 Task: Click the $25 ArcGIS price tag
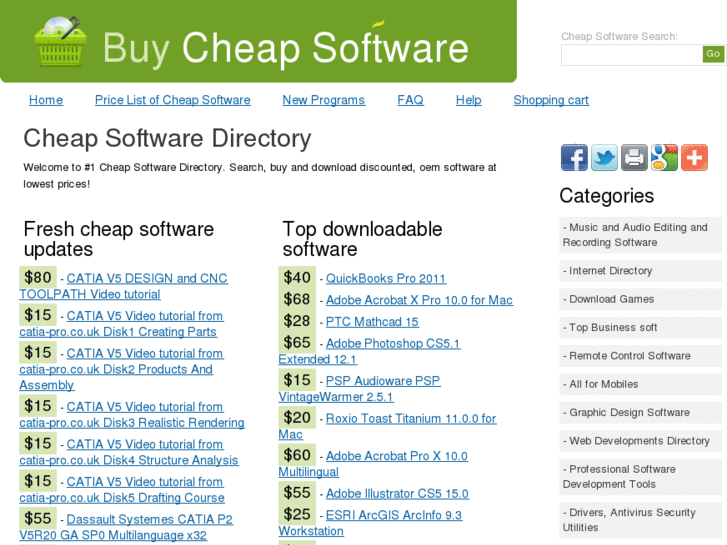[297, 514]
